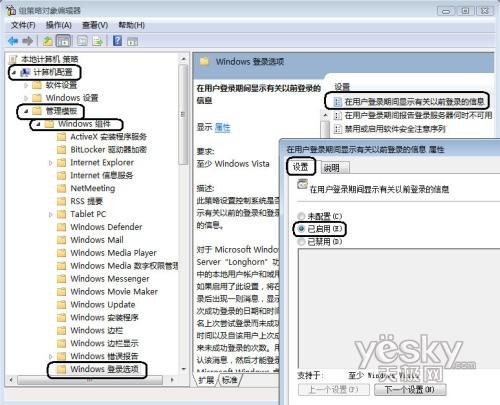This screenshot has width=500, height=405.
Task: Expand the Tablet PC tree node
Action: [x=51, y=214]
